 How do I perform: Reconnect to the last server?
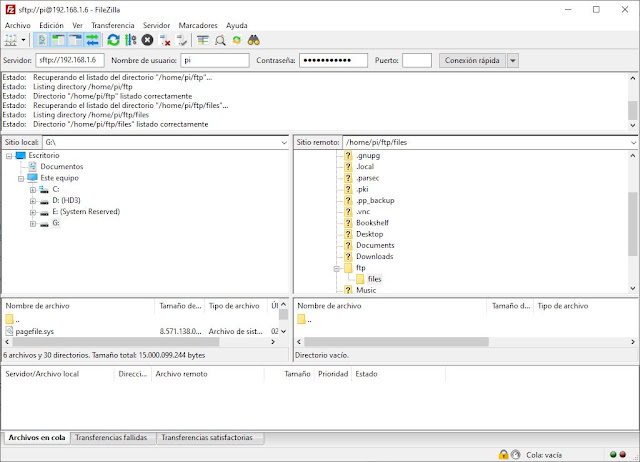[182, 40]
